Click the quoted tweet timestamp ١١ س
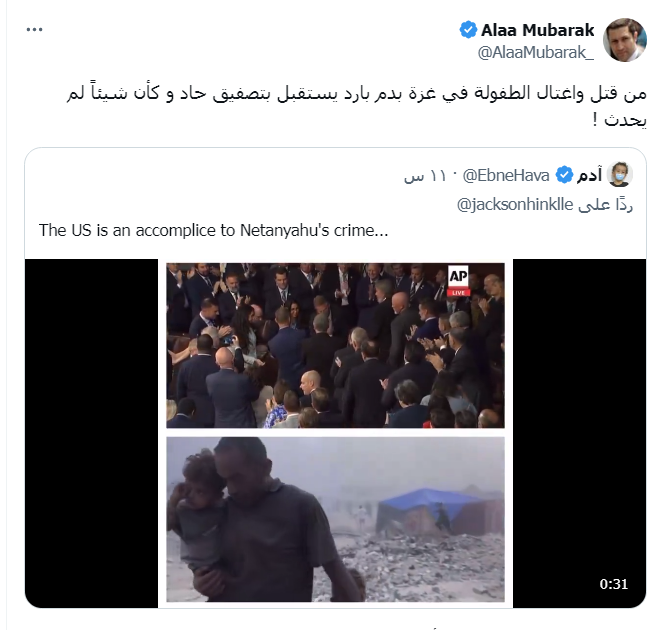This screenshot has height=630, width=664. [x=425, y=175]
